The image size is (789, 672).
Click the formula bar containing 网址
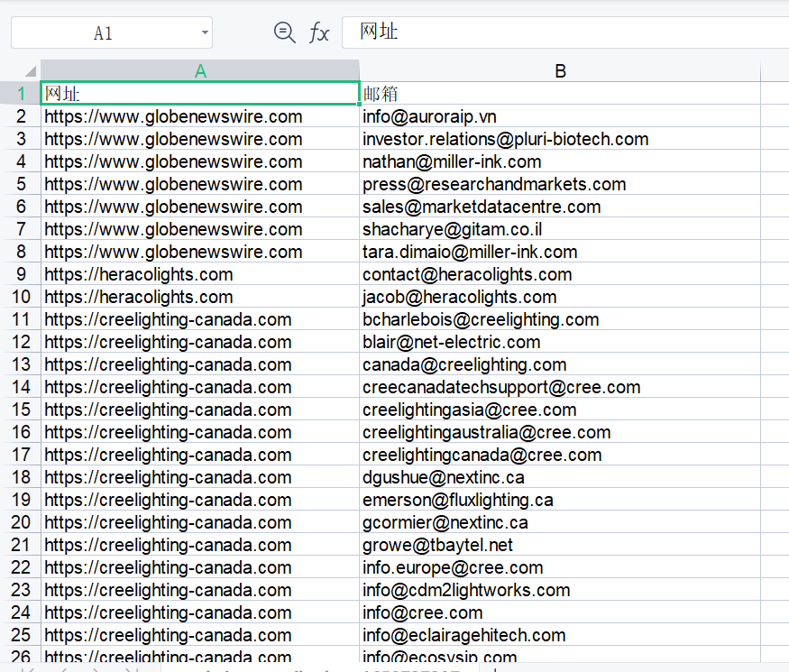click(x=565, y=32)
